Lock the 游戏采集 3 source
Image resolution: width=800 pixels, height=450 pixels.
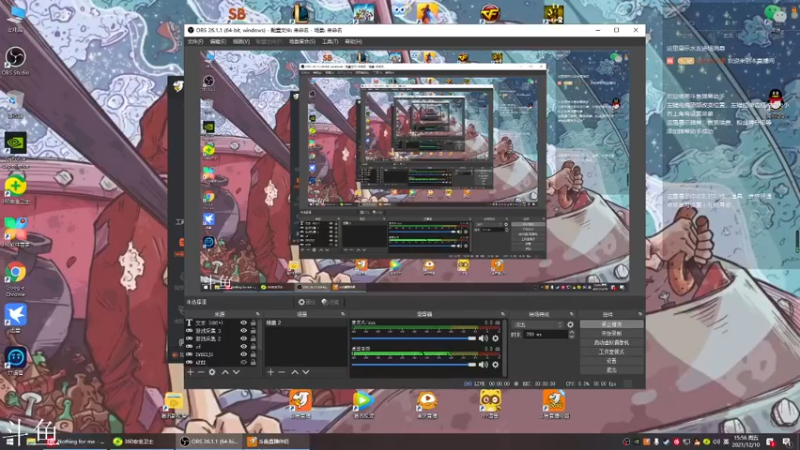tap(253, 331)
